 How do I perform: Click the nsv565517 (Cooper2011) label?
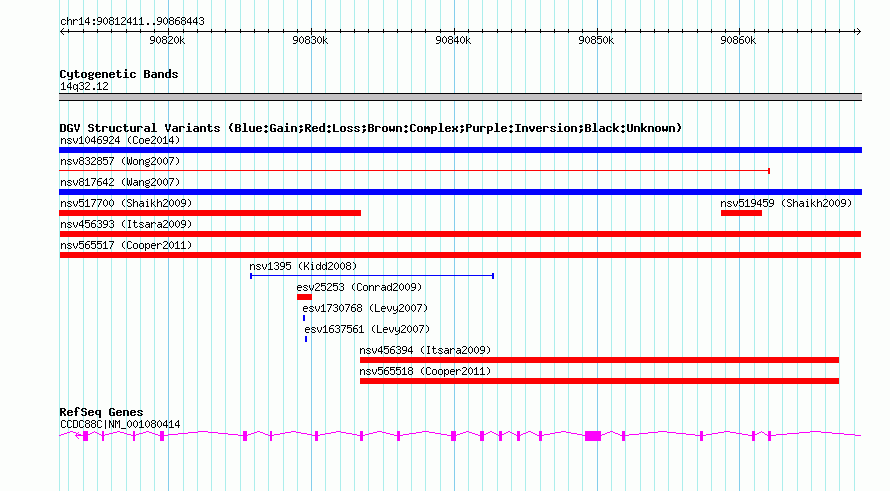pyautogui.click(x=126, y=245)
